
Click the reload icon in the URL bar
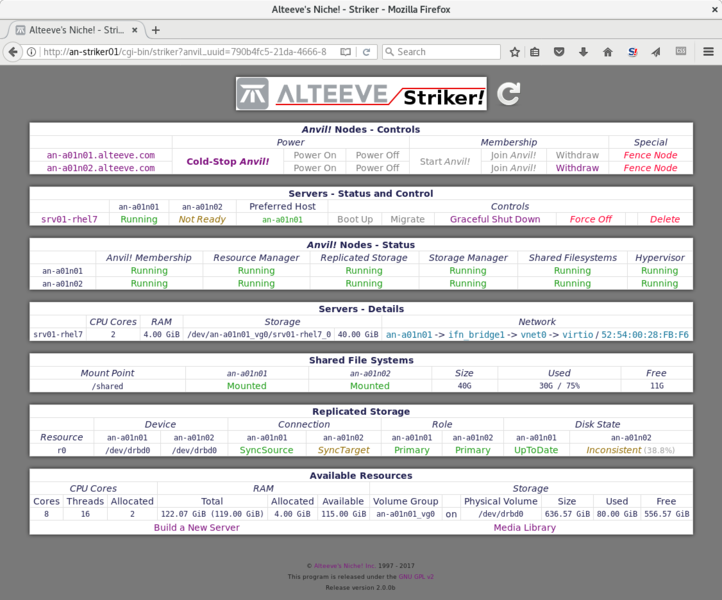(366, 52)
